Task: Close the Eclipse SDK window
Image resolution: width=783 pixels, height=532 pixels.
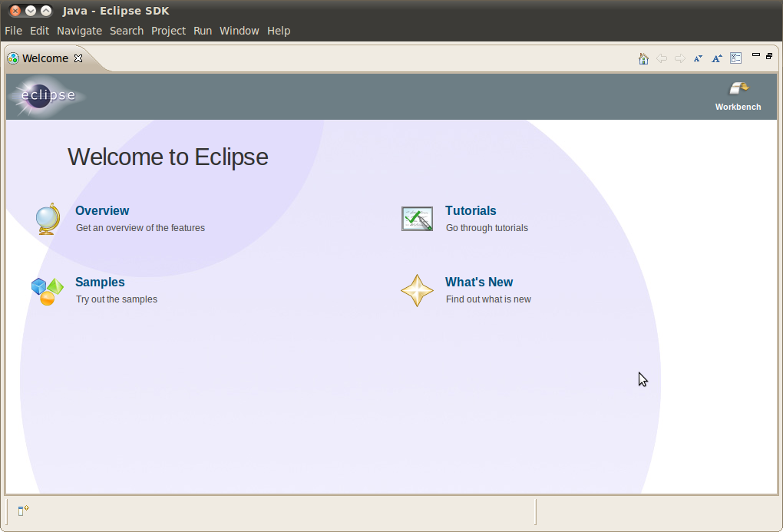Action: 15,11
